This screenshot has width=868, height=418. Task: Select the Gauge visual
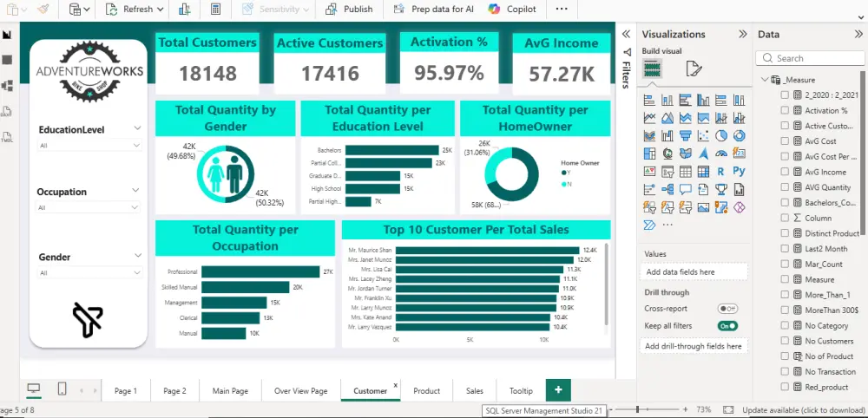pos(720,153)
